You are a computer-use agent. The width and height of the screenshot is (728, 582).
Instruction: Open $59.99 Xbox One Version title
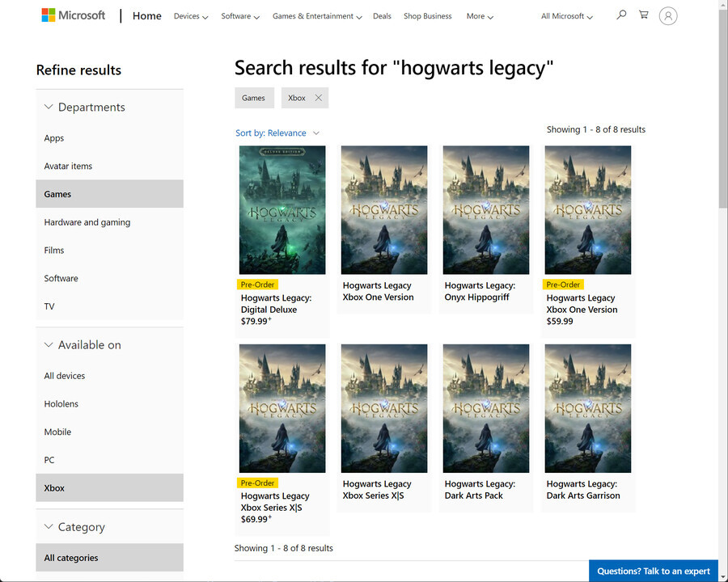(582, 304)
